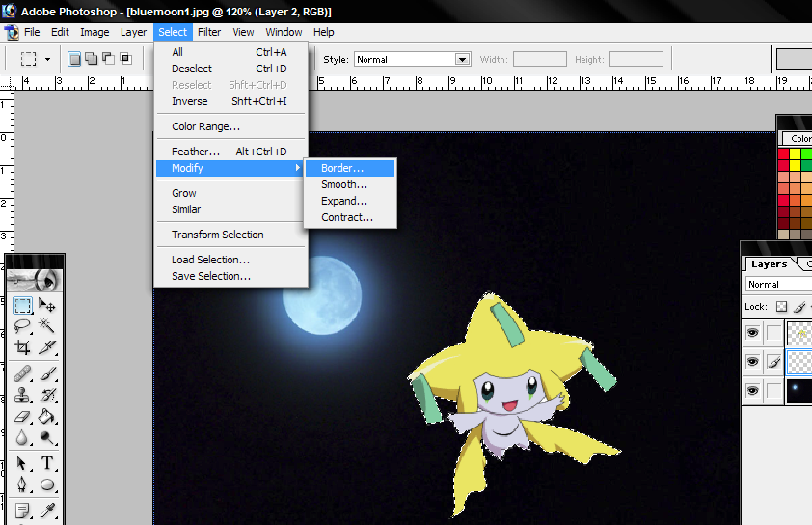The height and width of the screenshot is (525, 812).
Task: Click the moon background layer thumbnail
Action: pos(799,391)
